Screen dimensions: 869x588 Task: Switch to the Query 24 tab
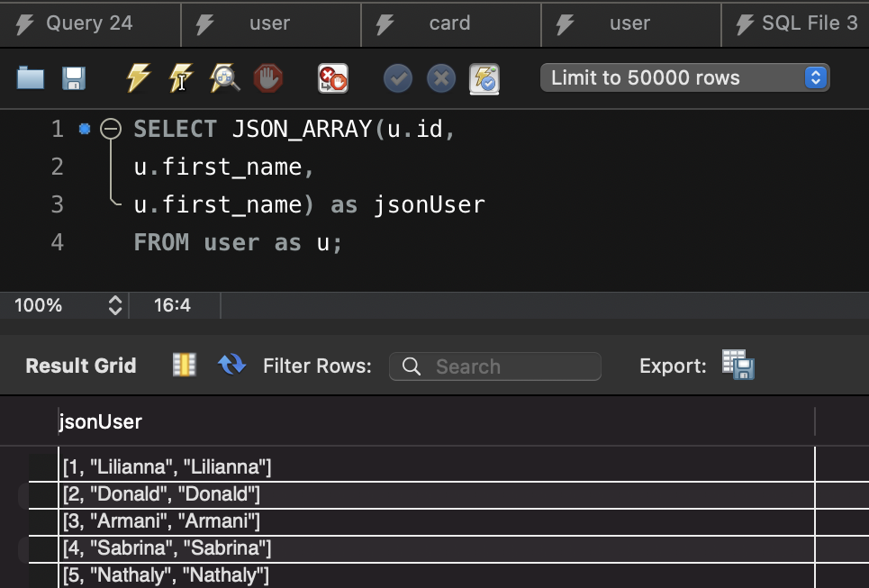pos(90,23)
